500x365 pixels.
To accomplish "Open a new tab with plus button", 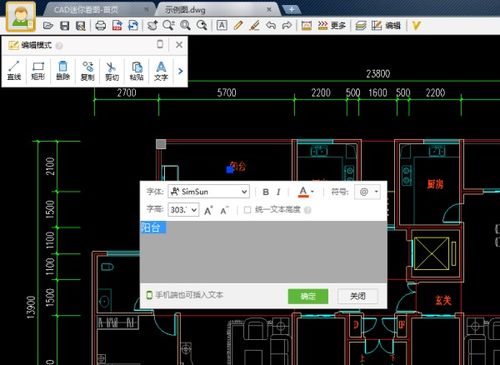I will click(x=291, y=10).
